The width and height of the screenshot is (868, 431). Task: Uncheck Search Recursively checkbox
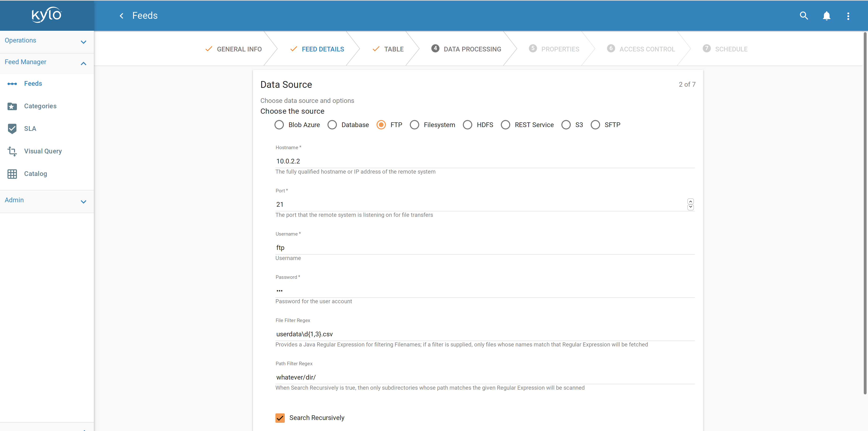pos(280,418)
